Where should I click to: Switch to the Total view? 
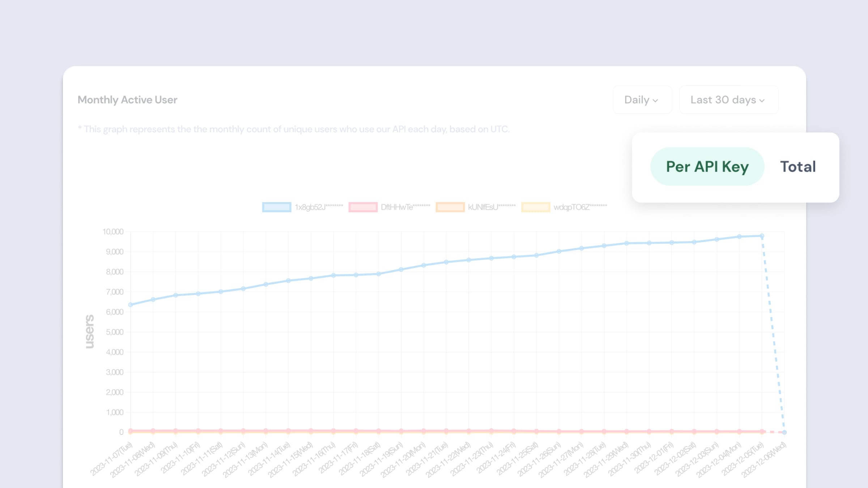tap(798, 167)
